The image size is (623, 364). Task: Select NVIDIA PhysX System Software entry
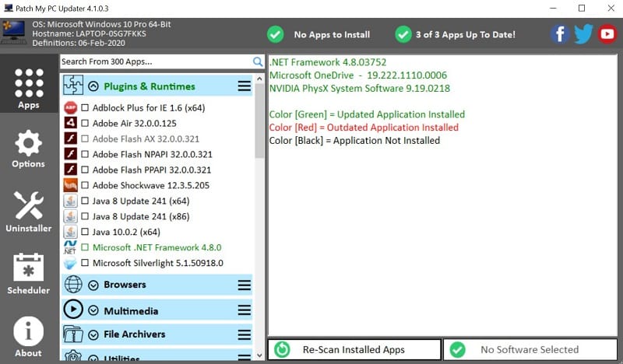pyautogui.click(x=360, y=88)
